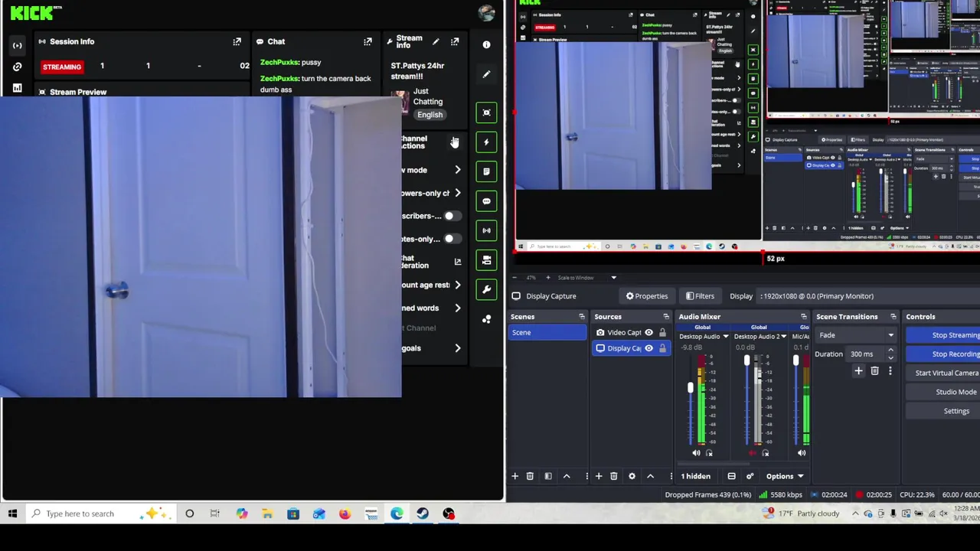Add a new source with the plus icon

(x=599, y=476)
